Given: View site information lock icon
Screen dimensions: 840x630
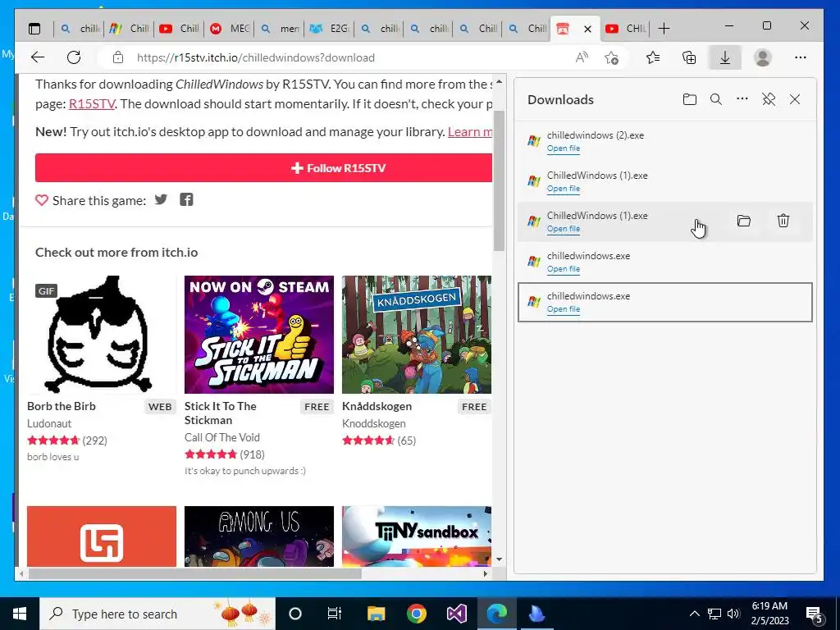Looking at the screenshot, I should (118, 57).
